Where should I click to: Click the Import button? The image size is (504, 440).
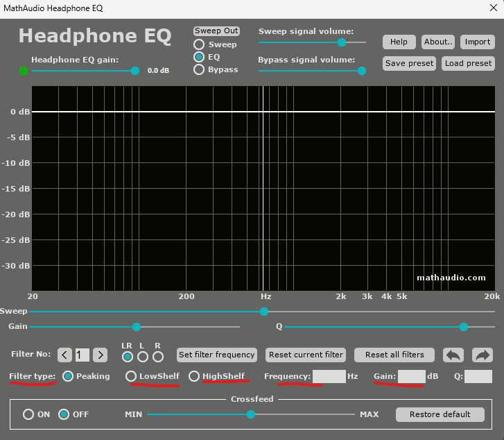[x=477, y=42]
